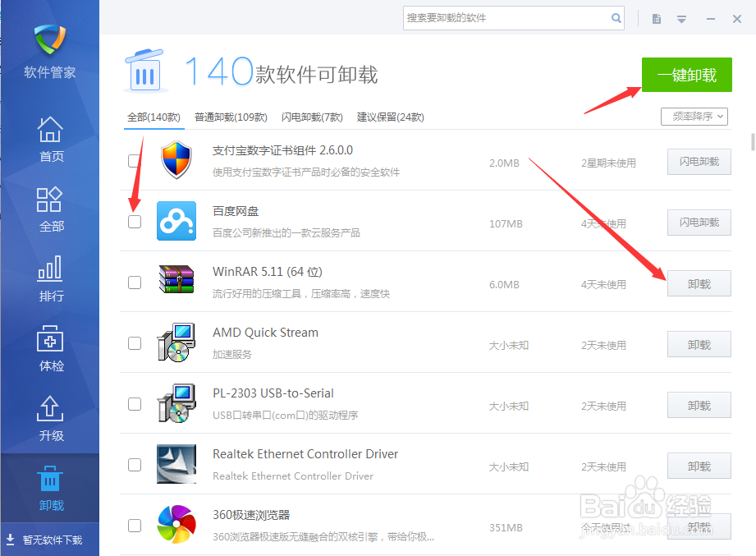Select the WinRAR 5.11 checkbox

click(x=134, y=283)
